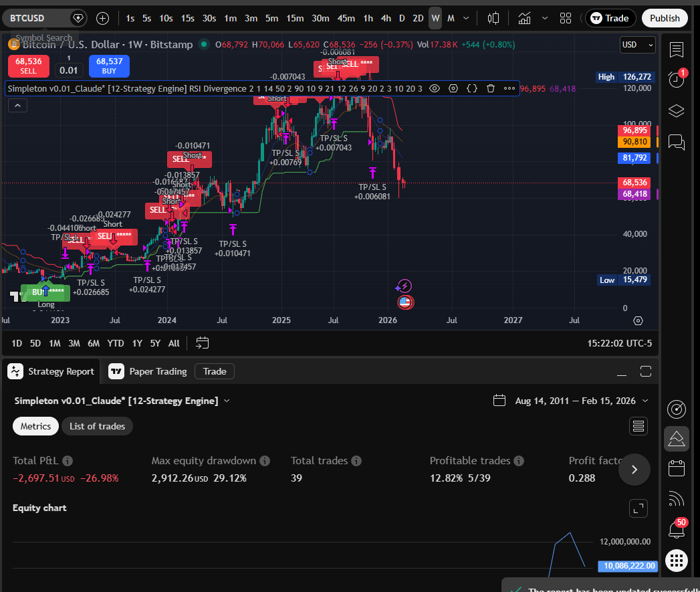
Task: Click the Publish button
Action: [x=664, y=18]
